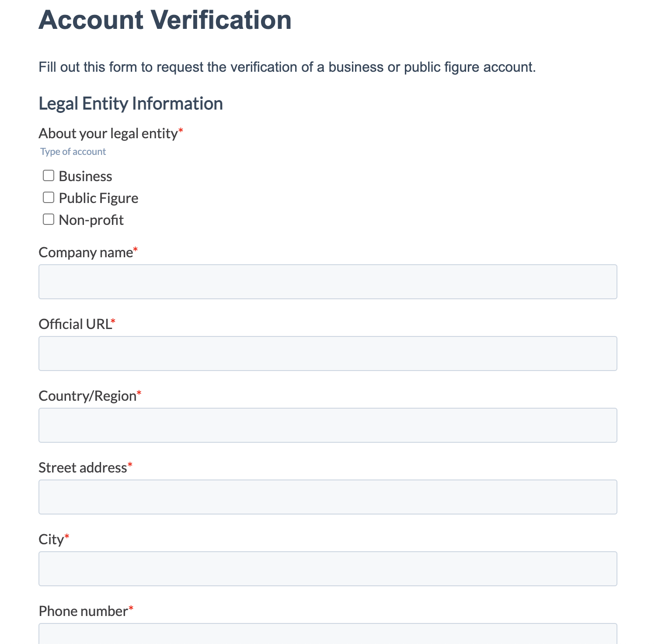Image resolution: width=655 pixels, height=644 pixels.
Task: Click the 'Phone number' field label
Action: pos(83,611)
